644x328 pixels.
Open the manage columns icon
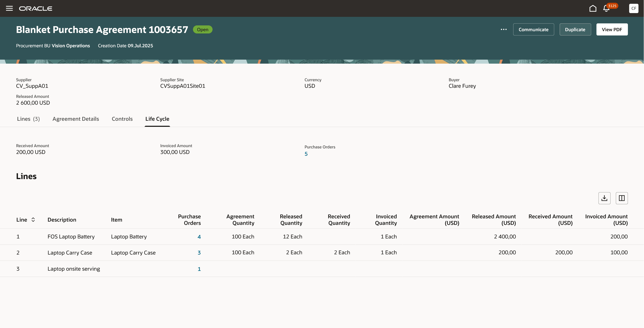[622, 198]
